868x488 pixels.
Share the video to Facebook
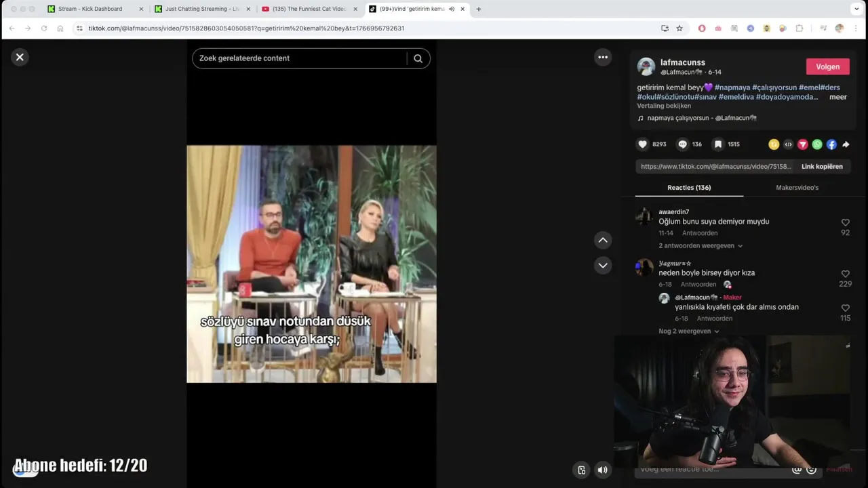[x=831, y=144]
